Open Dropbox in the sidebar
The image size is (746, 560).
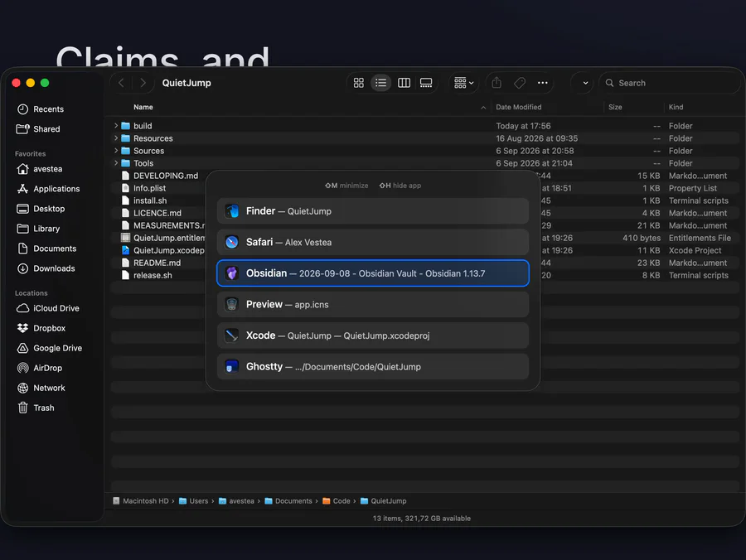click(x=41, y=329)
